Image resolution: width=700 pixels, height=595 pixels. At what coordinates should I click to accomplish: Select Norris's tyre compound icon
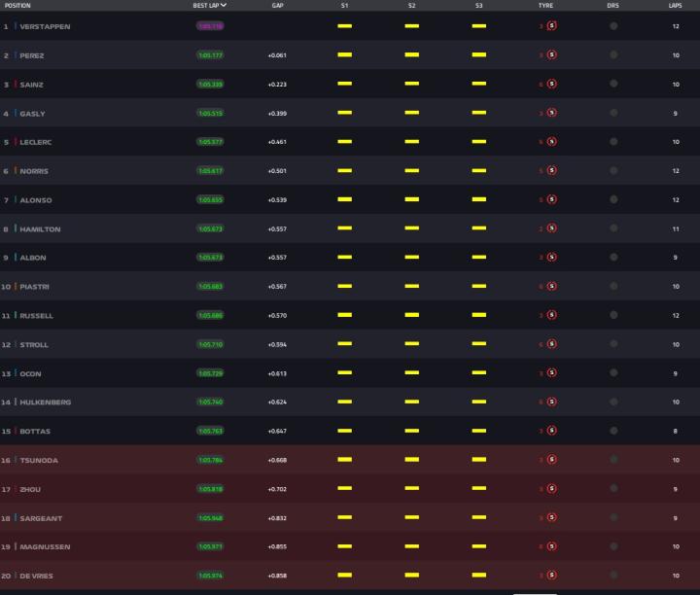coord(552,171)
